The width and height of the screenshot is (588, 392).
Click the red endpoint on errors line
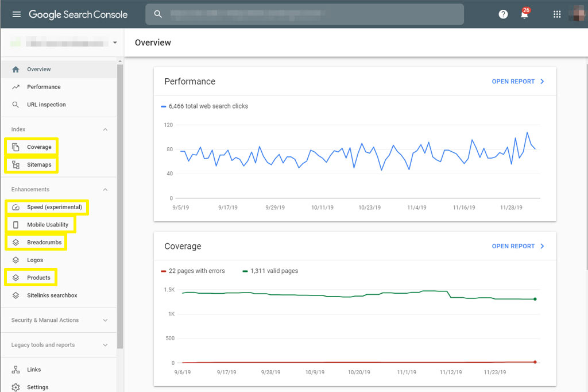pos(535,362)
